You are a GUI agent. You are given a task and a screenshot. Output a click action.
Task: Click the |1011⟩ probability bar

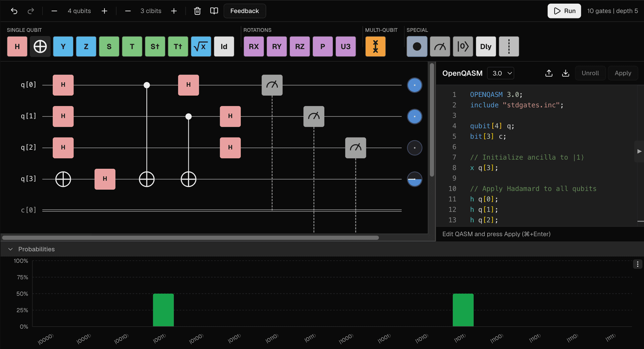coord(463,310)
